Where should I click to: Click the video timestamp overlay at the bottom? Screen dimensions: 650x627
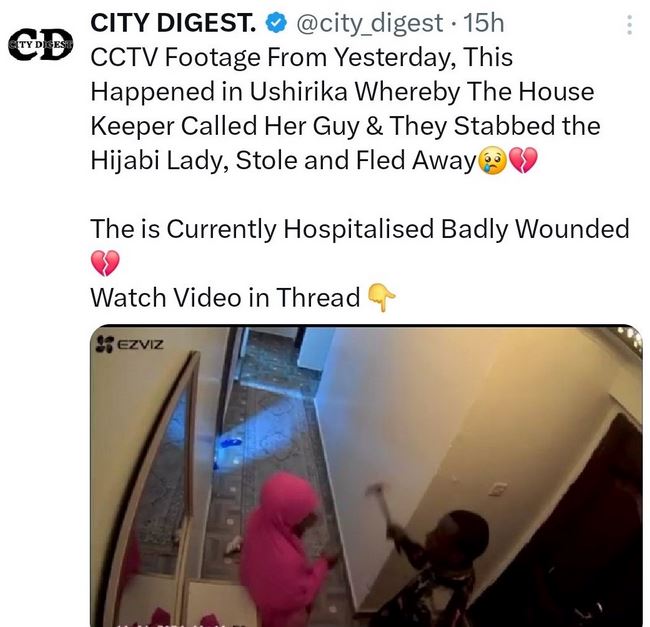pos(180,624)
